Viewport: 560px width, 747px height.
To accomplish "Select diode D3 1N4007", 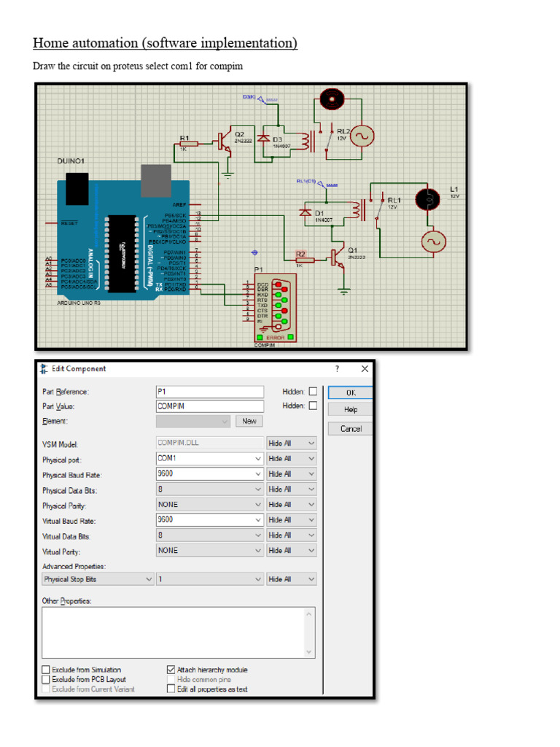I will pyautogui.click(x=263, y=139).
